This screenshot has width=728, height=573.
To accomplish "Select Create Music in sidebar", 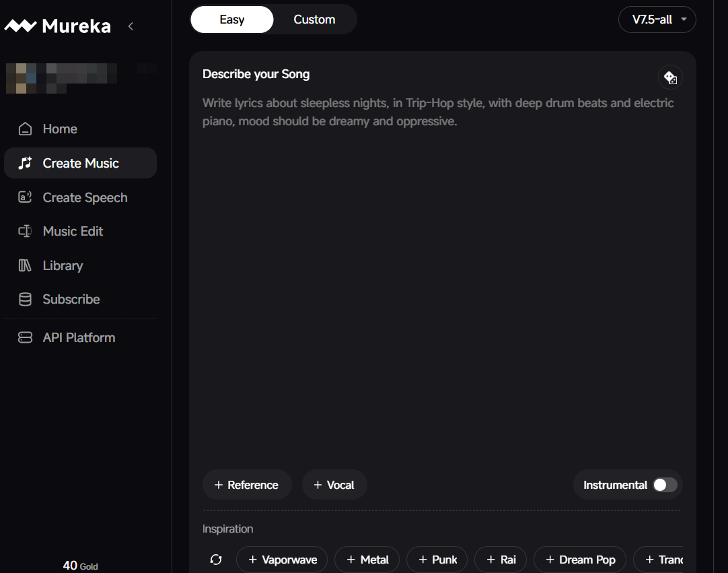I will (80, 163).
